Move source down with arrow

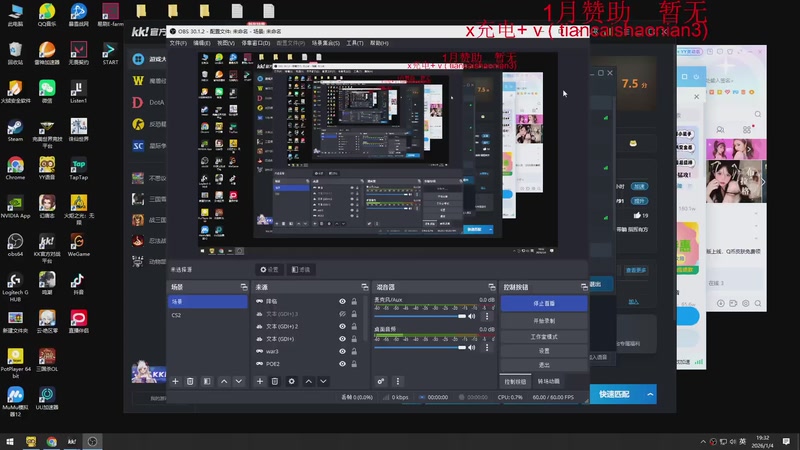point(323,381)
